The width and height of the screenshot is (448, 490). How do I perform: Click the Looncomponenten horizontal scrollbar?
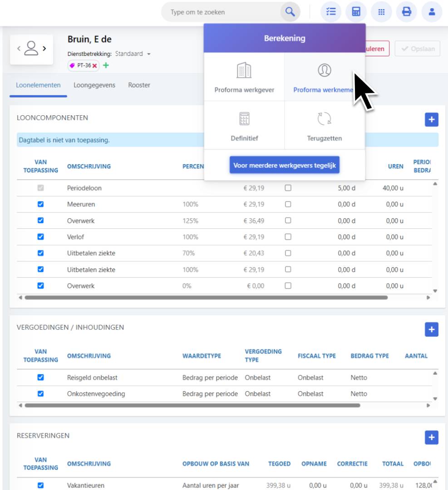[x=207, y=298]
